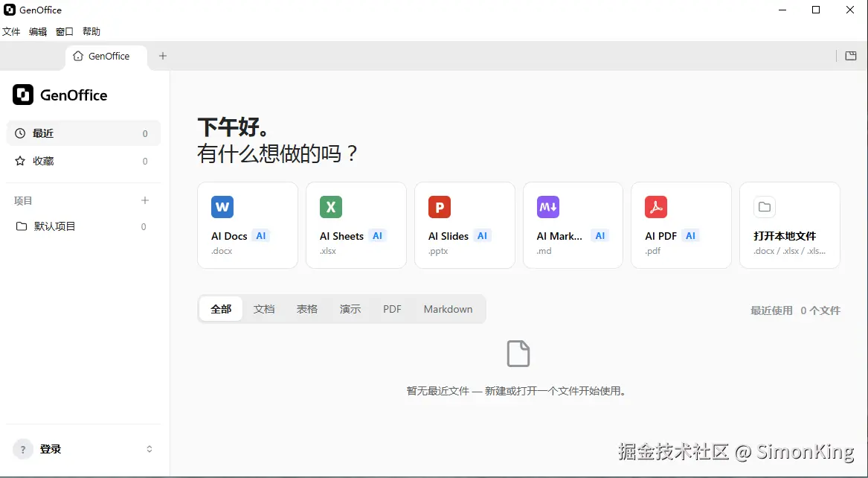The width and height of the screenshot is (868, 478).
Task: Open the AI PDF red icon
Action: click(x=656, y=207)
